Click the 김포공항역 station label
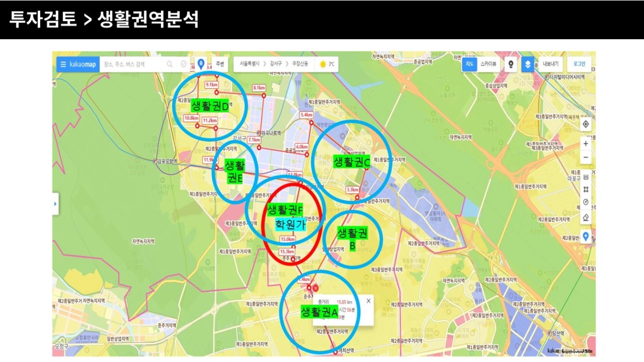The image size is (644, 362). [x=168, y=161]
